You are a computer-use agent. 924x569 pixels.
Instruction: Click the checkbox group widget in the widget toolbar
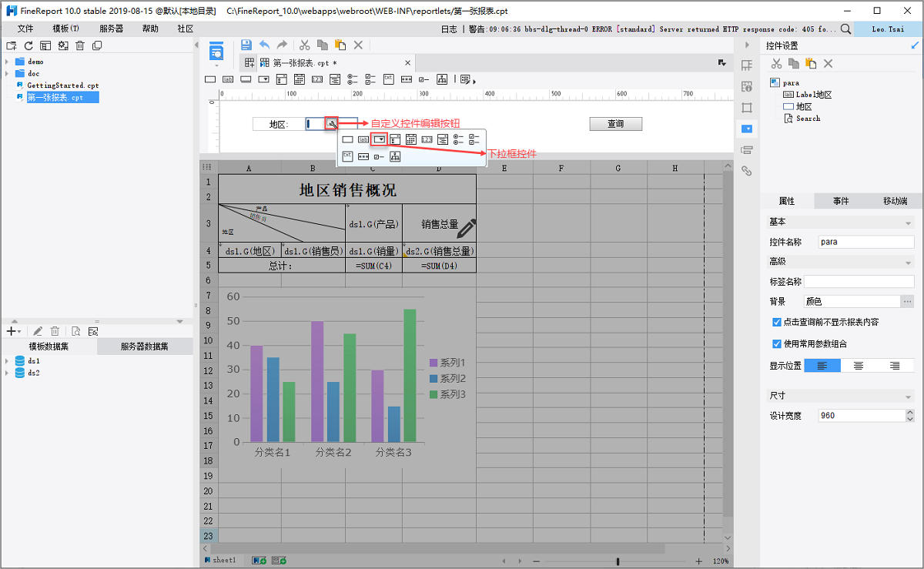click(370, 79)
